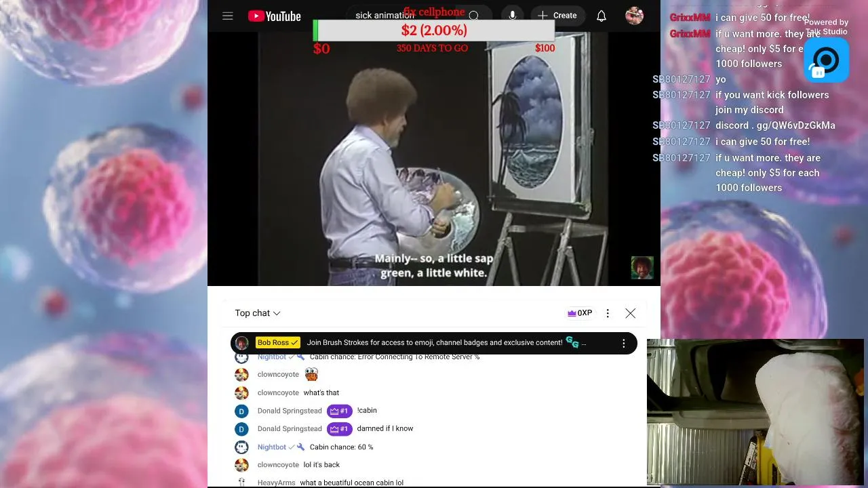868x488 pixels.
Task: Click the Talk Studio overlay logo
Action: point(826,61)
